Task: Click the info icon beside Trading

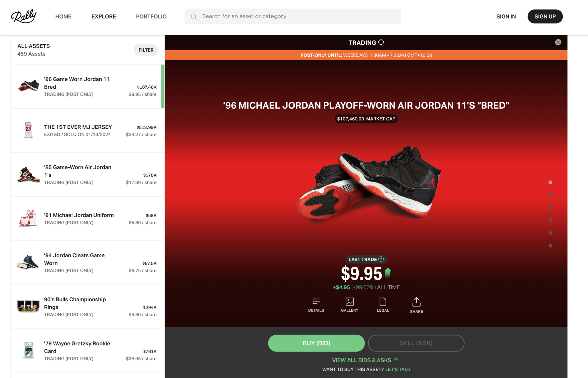Action: pos(381,42)
